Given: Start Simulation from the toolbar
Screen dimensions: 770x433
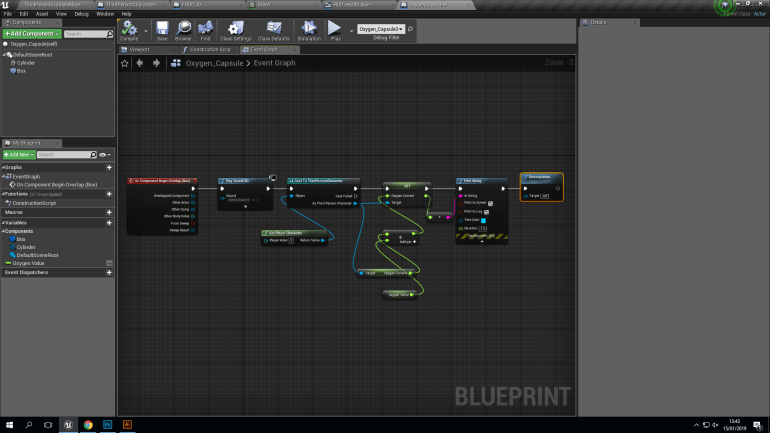Looking at the screenshot, I should coord(309,30).
